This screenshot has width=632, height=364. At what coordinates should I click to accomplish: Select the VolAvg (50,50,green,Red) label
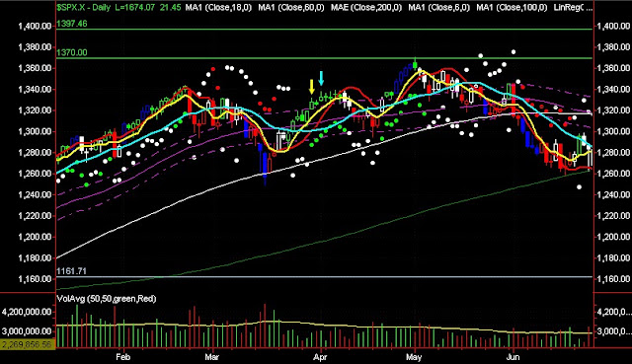[107, 299]
